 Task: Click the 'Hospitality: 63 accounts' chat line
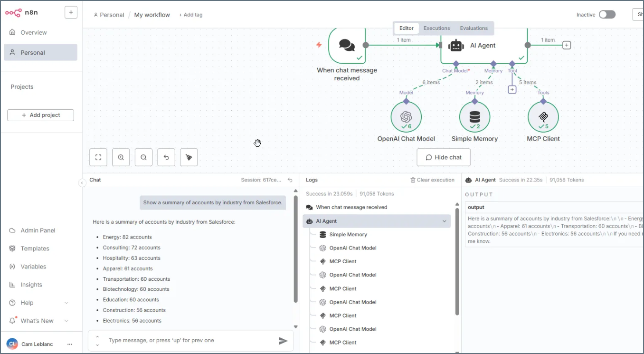(x=132, y=258)
